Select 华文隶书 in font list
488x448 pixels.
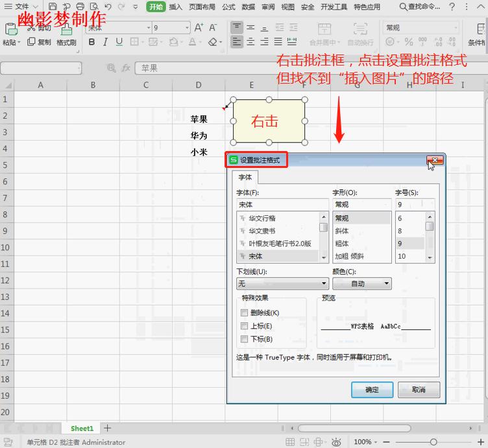coord(262,231)
